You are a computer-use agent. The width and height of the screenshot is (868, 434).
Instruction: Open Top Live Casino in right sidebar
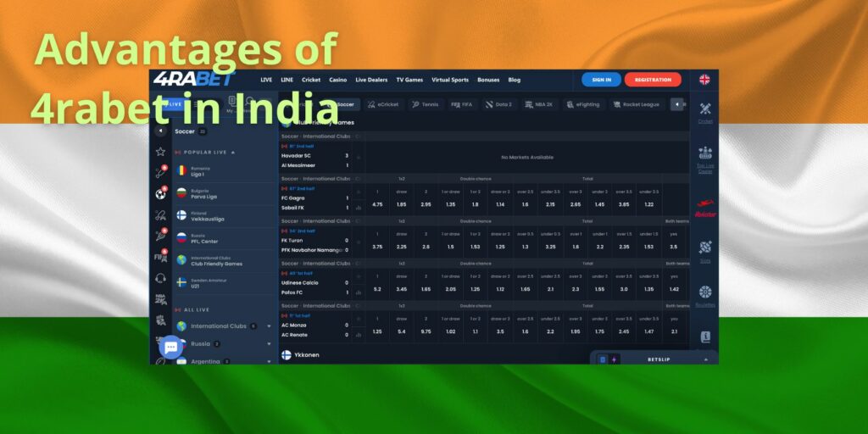[x=704, y=160]
